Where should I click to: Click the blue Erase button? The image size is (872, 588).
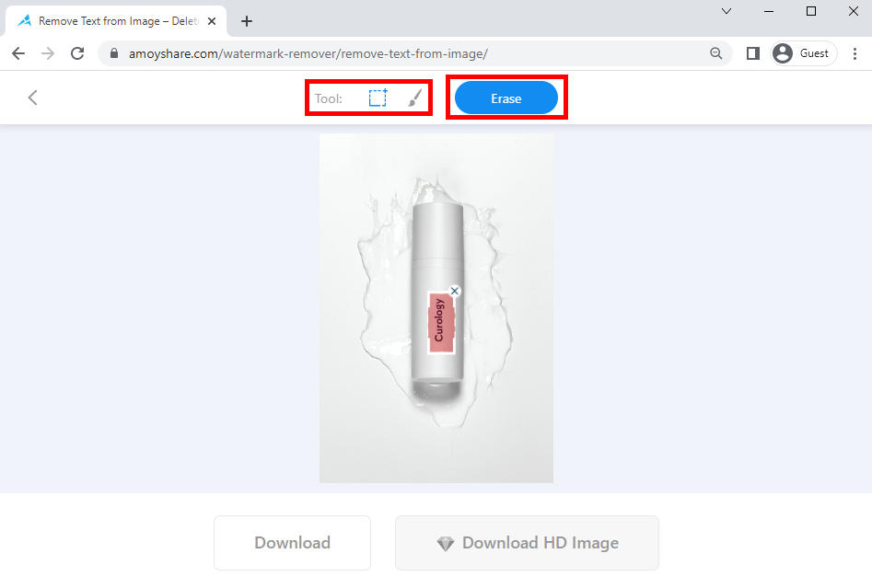tap(506, 98)
